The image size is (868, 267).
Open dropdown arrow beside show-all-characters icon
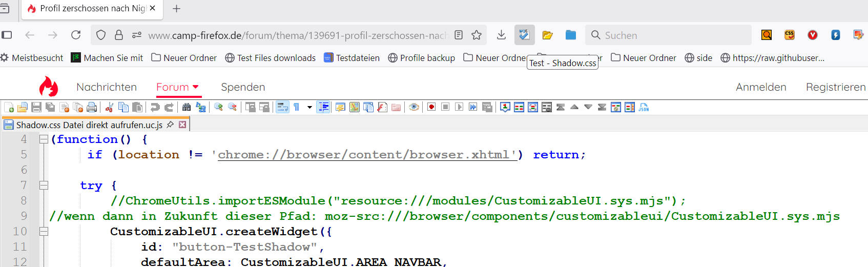tap(309, 107)
